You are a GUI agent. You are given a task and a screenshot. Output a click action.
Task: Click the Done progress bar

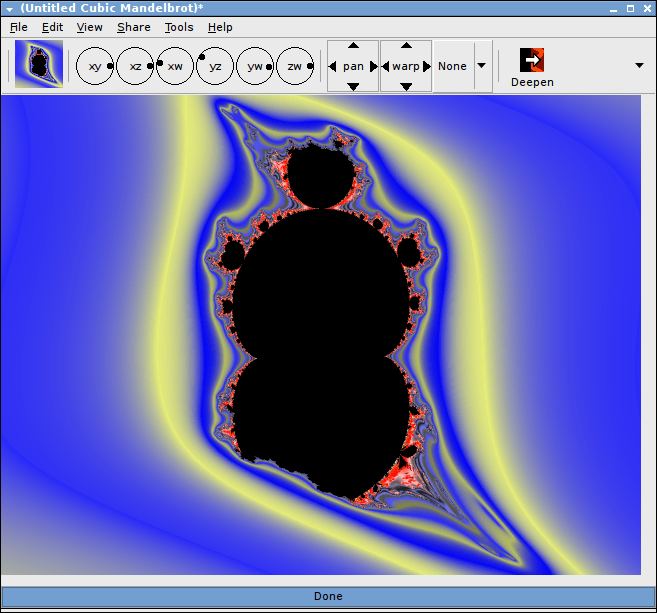point(328,596)
